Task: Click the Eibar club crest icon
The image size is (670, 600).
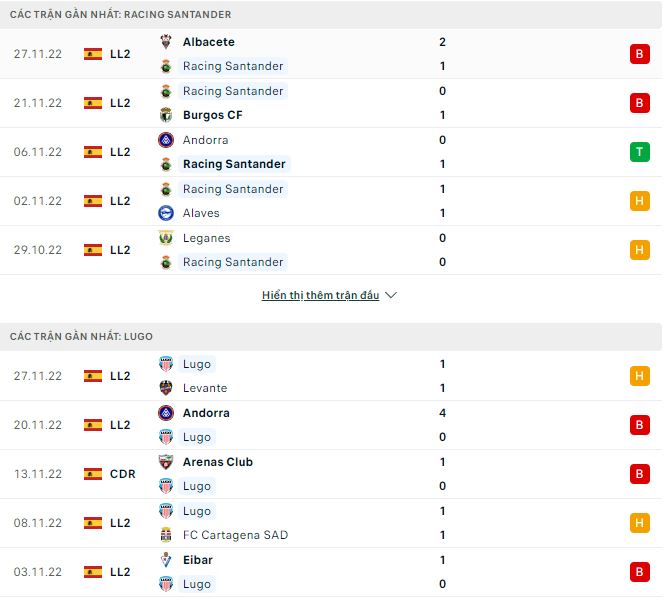Action: click(x=166, y=560)
